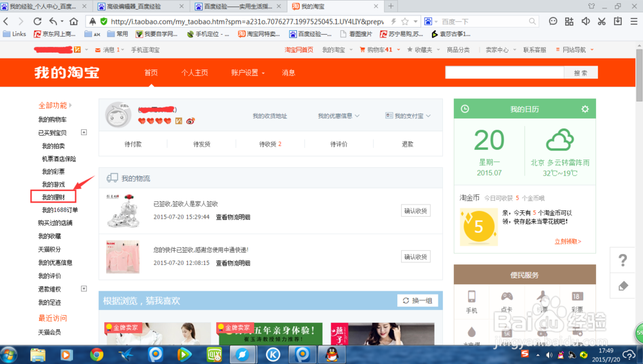Open the chat face icon in browser toolbar
This screenshot has width=643, height=364.
pyautogui.click(x=553, y=21)
